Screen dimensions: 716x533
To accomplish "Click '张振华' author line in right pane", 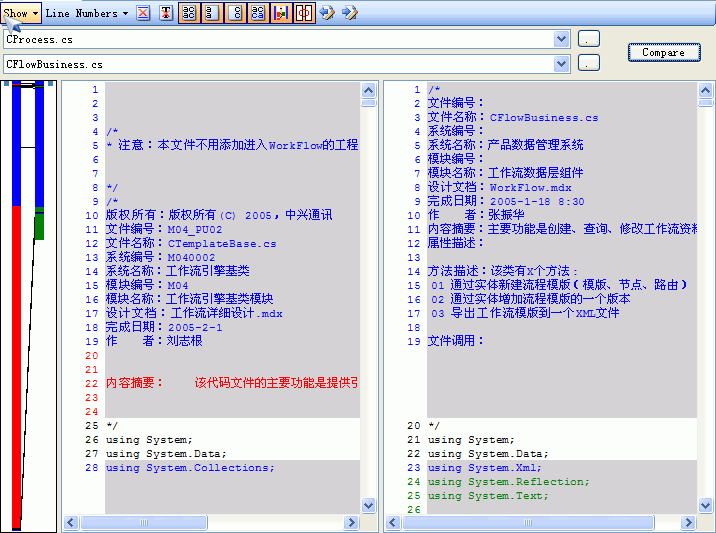I will tap(476, 215).
